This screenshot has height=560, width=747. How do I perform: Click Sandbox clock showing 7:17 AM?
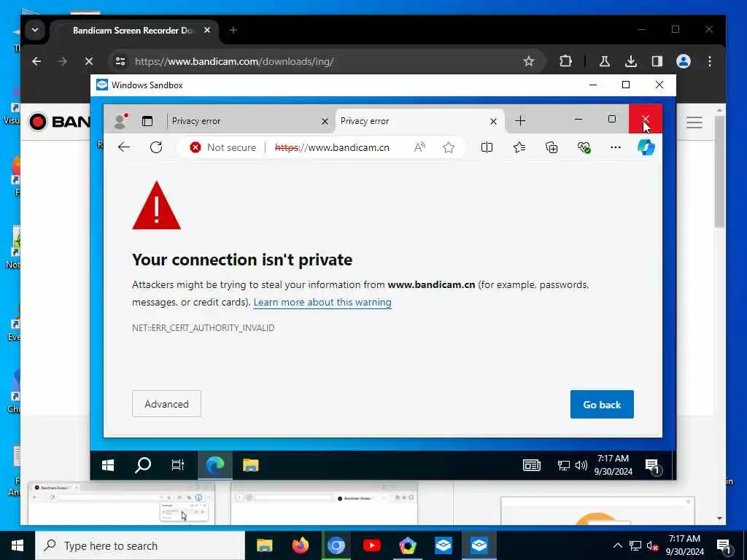tap(613, 464)
